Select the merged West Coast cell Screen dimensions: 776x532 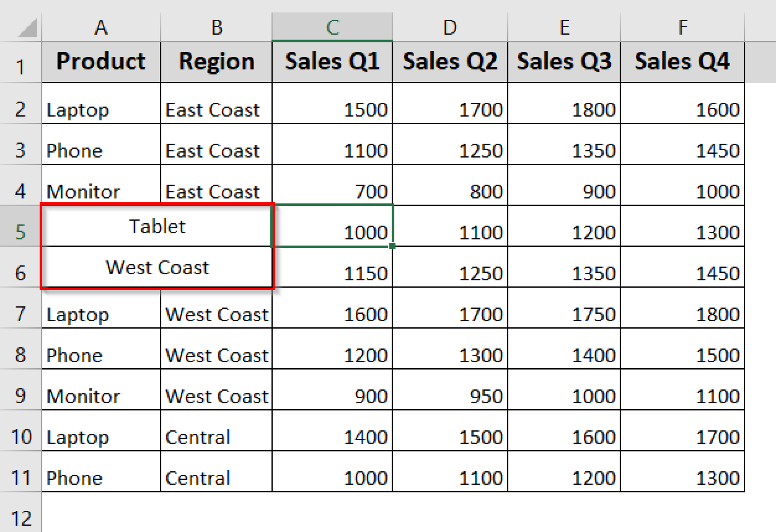tap(157, 268)
